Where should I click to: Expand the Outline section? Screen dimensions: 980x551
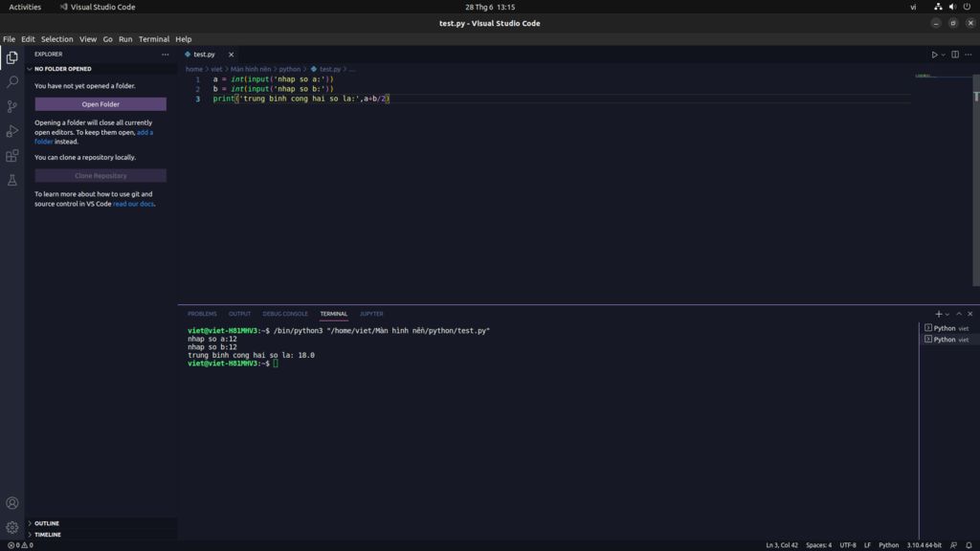[x=46, y=523]
